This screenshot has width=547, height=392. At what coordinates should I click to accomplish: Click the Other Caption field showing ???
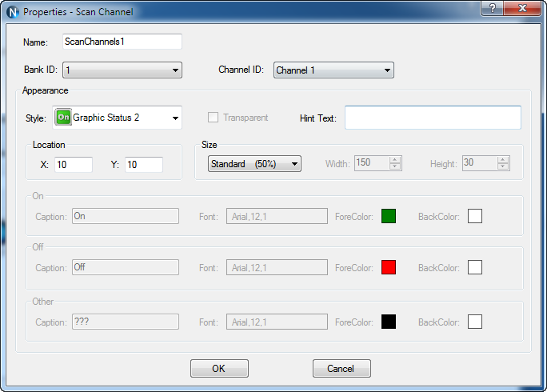(126, 322)
